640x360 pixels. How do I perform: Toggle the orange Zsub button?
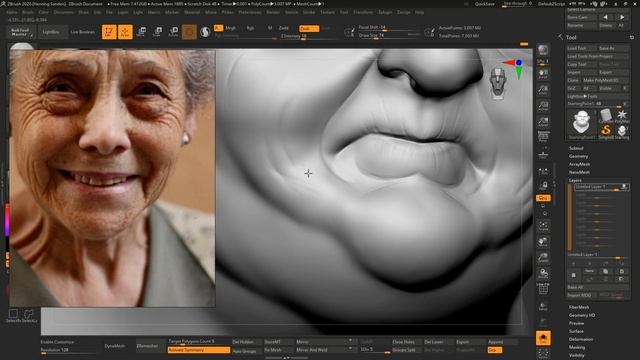pos(309,29)
